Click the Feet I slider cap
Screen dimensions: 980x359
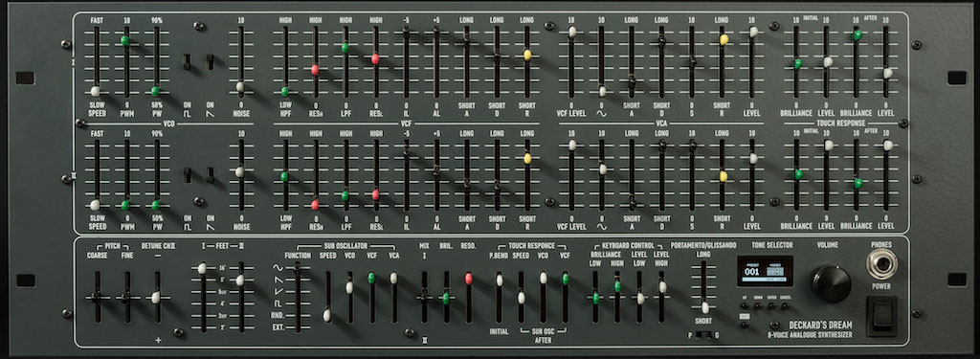coord(202,268)
